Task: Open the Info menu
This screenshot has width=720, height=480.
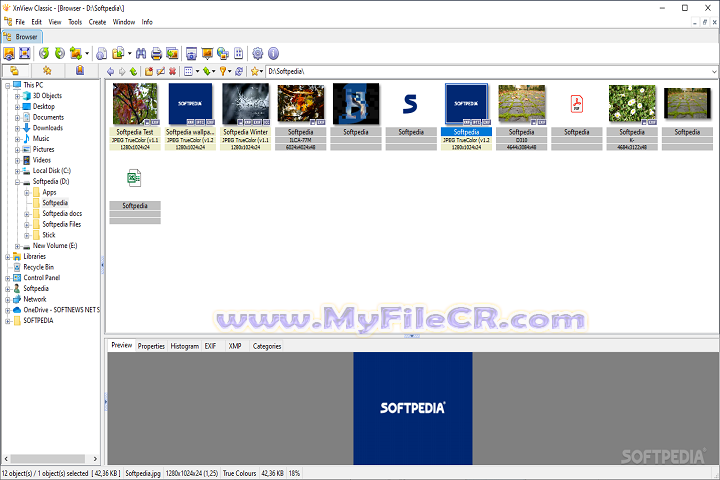Action: (147, 22)
